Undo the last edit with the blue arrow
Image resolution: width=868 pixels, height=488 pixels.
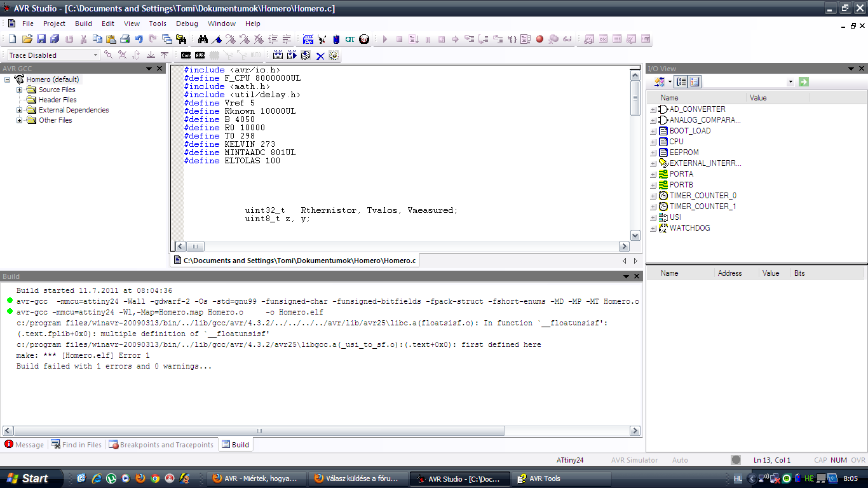[x=139, y=39]
